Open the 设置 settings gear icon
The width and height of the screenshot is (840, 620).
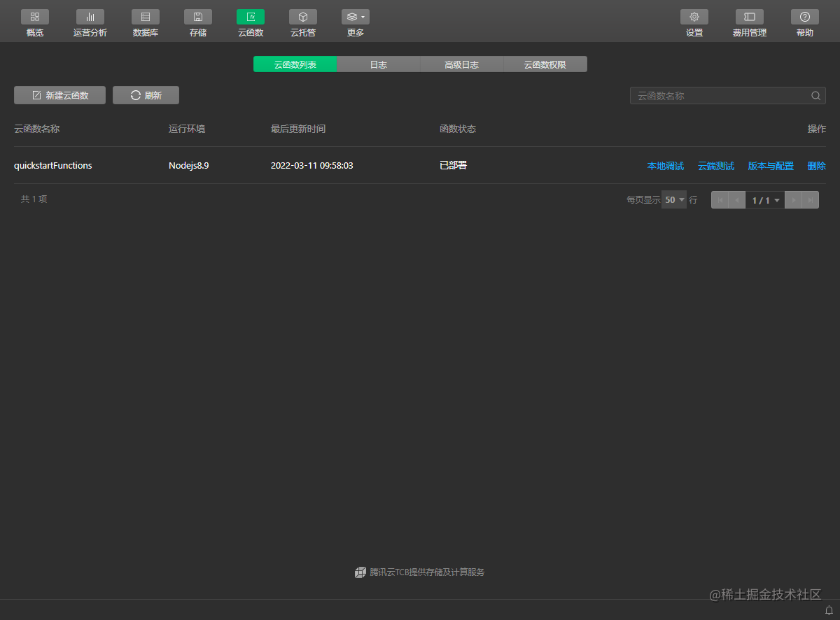tap(694, 17)
